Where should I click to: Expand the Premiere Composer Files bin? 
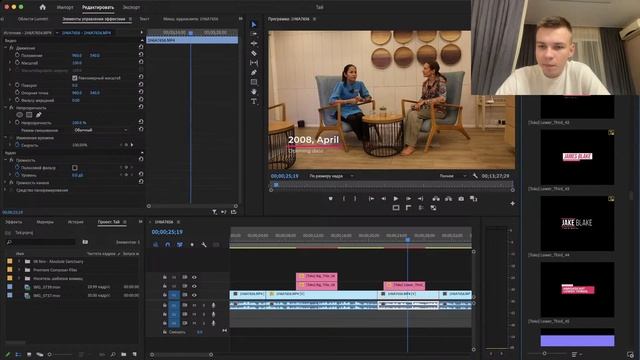pos(19,270)
